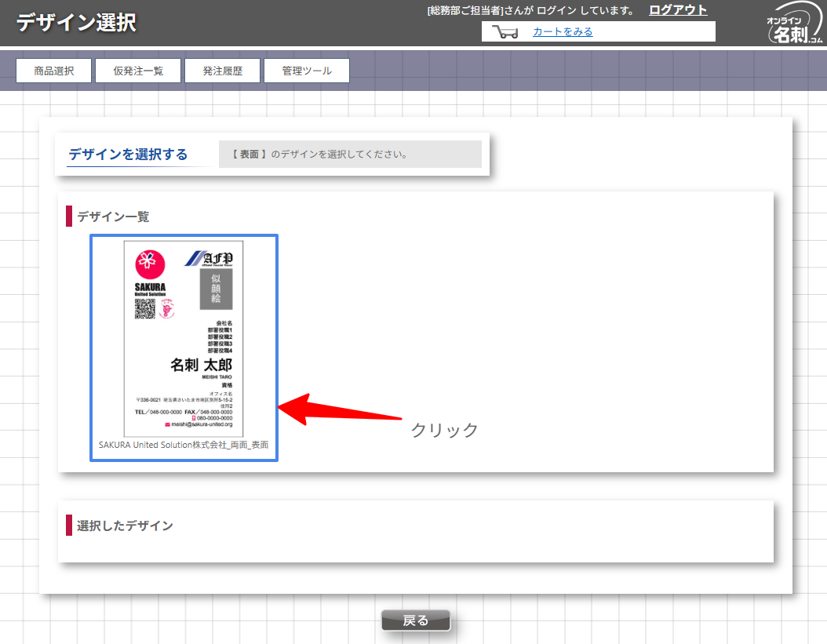Open 発注履歴 order history

222,71
